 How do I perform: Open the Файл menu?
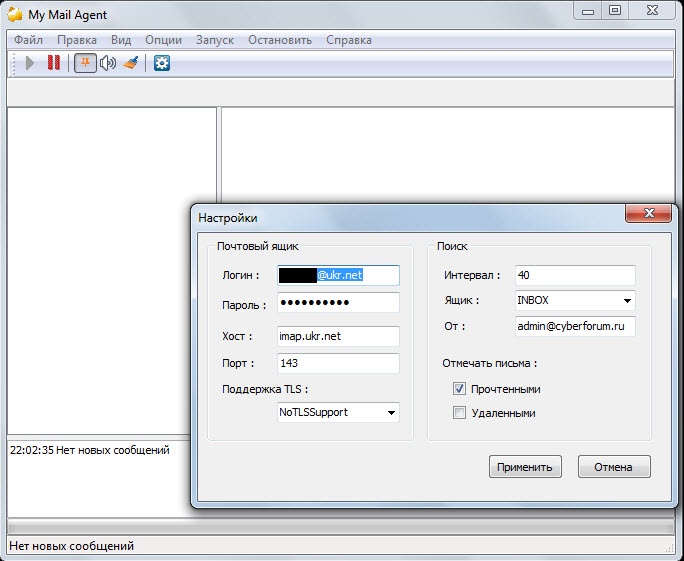(29, 40)
